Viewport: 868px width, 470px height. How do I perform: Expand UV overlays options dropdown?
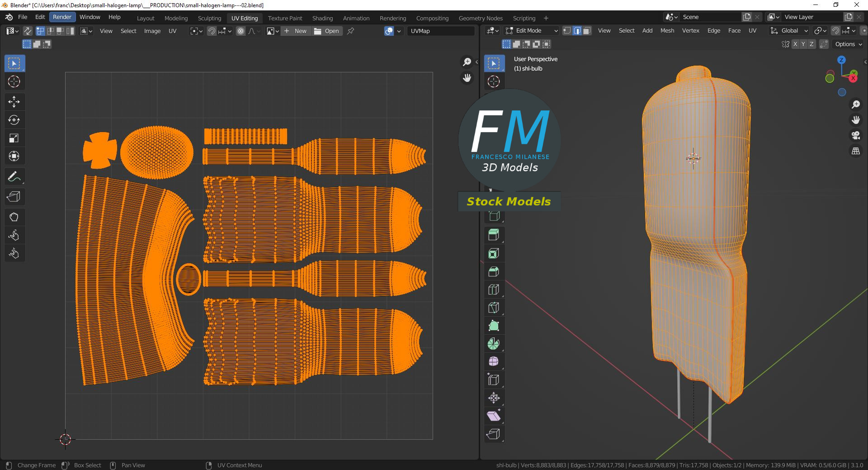click(x=399, y=31)
